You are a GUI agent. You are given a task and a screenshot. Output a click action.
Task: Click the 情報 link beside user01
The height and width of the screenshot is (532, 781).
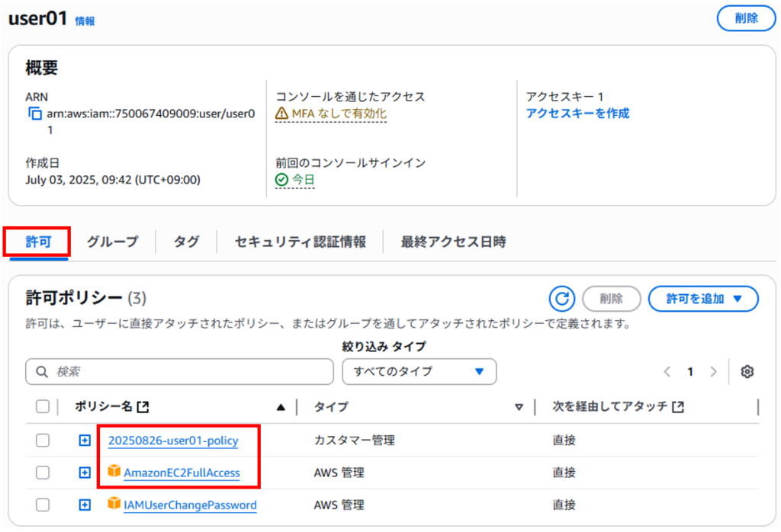click(85, 21)
